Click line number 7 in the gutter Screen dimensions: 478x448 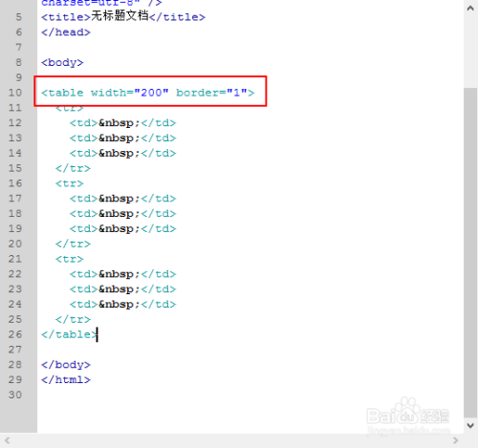[18, 48]
